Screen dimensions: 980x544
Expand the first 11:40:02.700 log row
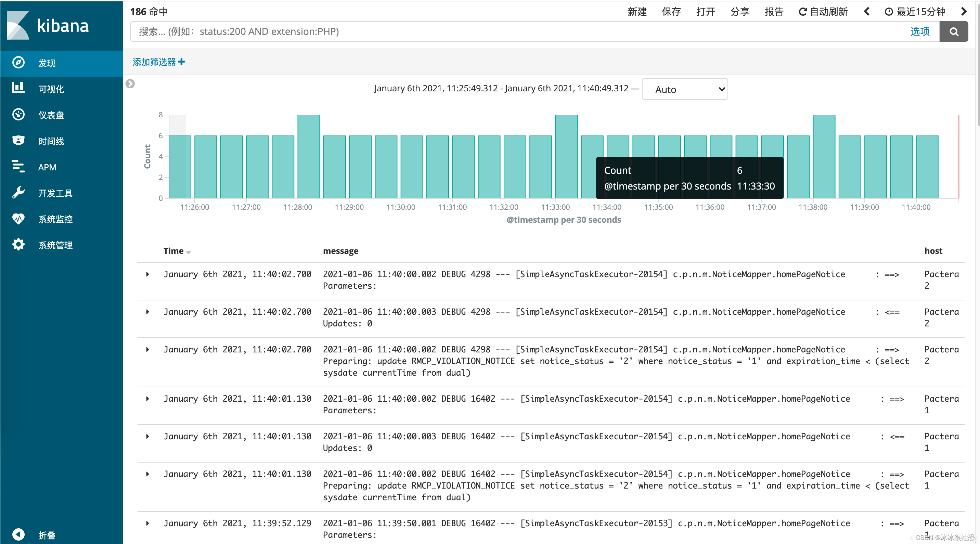pos(147,274)
